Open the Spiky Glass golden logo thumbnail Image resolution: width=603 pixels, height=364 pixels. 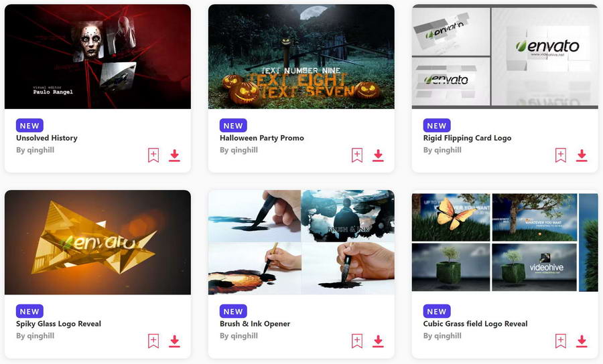[98, 242]
